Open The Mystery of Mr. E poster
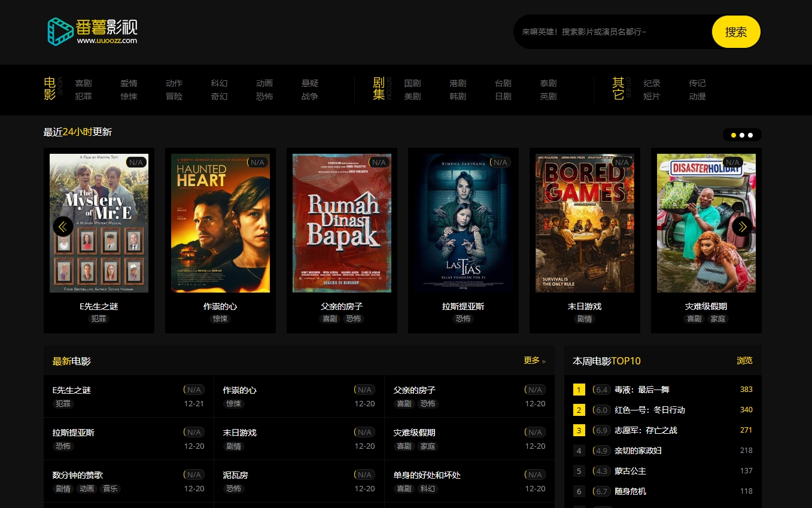The height and width of the screenshot is (508, 812). pyautogui.click(x=99, y=223)
